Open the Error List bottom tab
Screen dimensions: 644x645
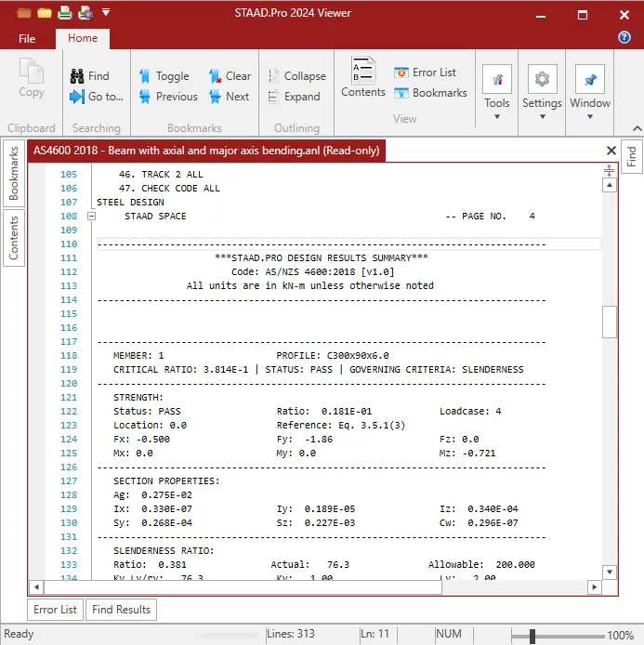[55, 609]
